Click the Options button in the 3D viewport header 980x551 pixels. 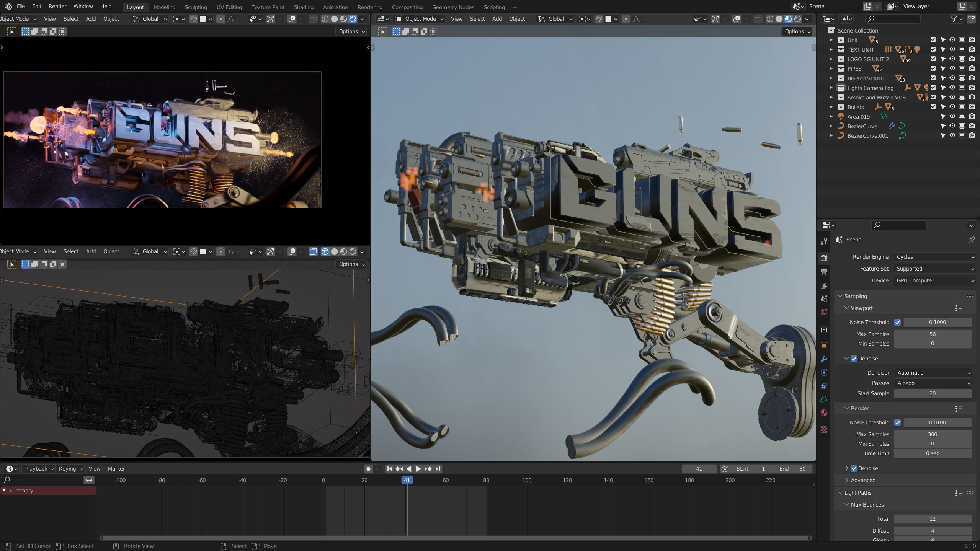tap(797, 31)
